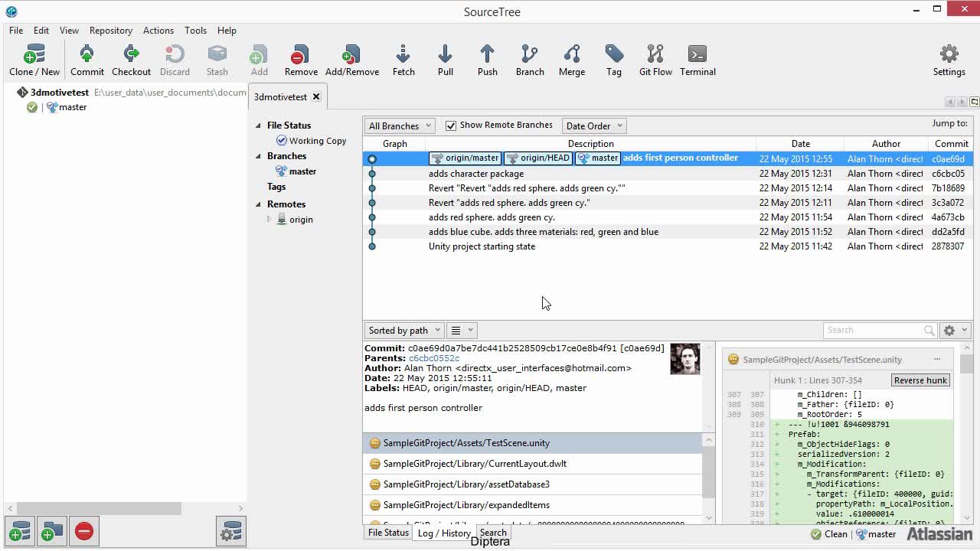
Task: Switch to the Search tab
Action: pyautogui.click(x=493, y=533)
